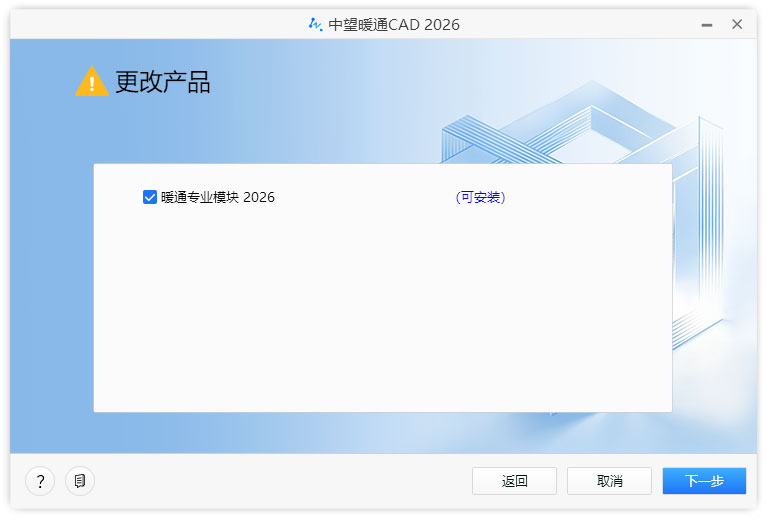Open help with the question mark icon

40,481
